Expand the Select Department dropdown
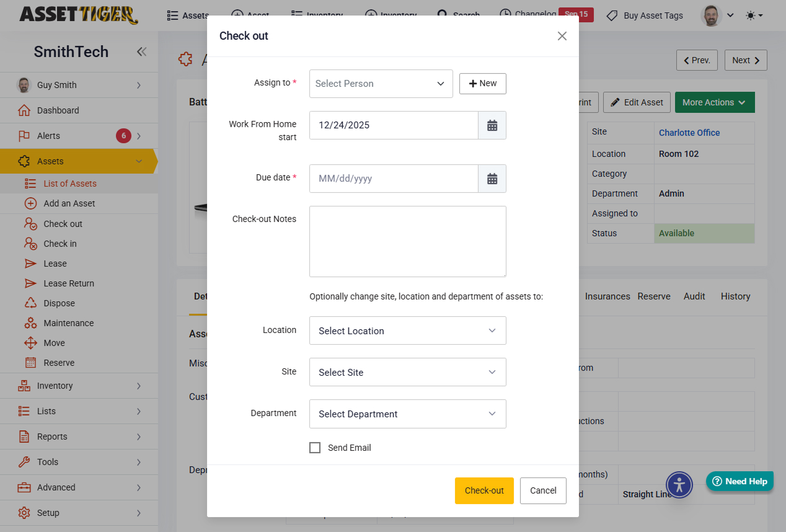The image size is (786, 532). tap(407, 414)
